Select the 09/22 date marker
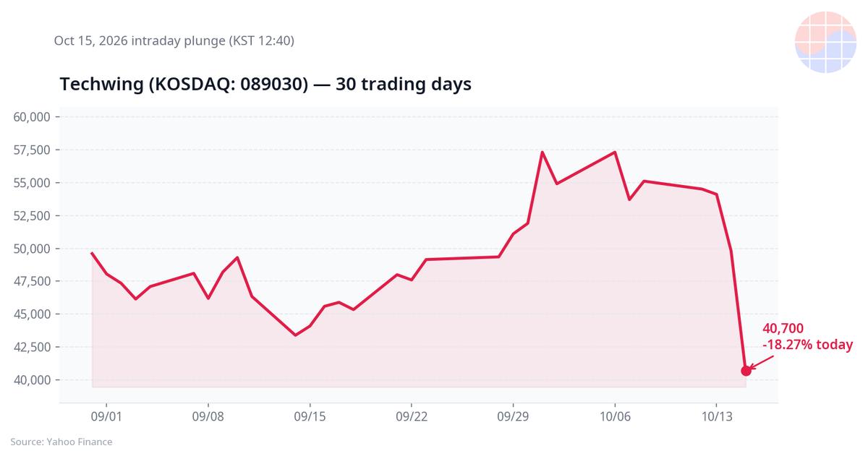The height and width of the screenshot is (451, 868). coord(411,417)
